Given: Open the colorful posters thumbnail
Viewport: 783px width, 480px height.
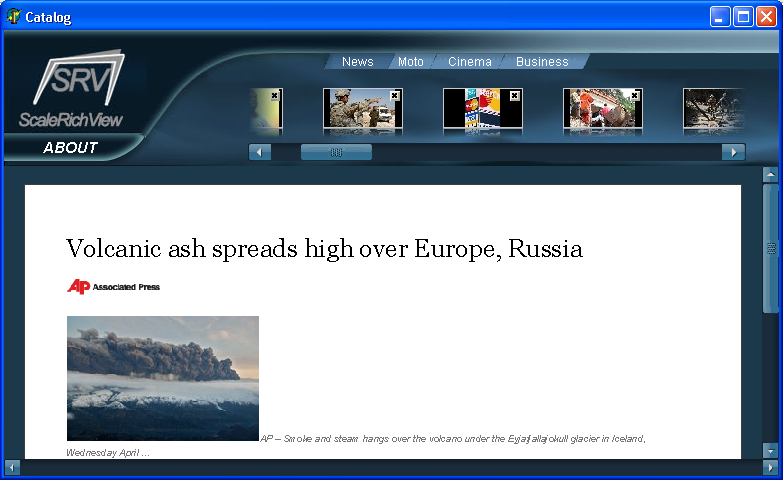Looking at the screenshot, I should click(x=476, y=112).
